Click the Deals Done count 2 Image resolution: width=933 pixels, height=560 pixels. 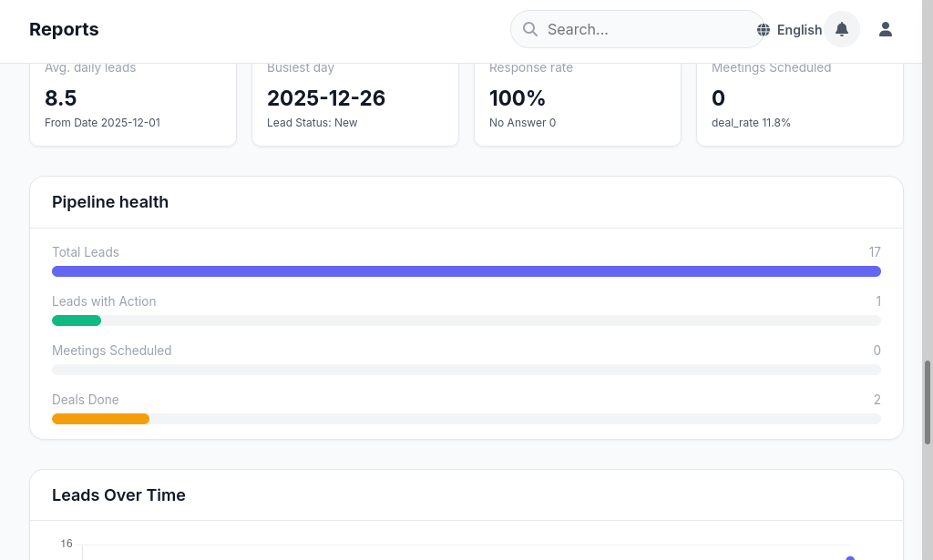tap(877, 400)
